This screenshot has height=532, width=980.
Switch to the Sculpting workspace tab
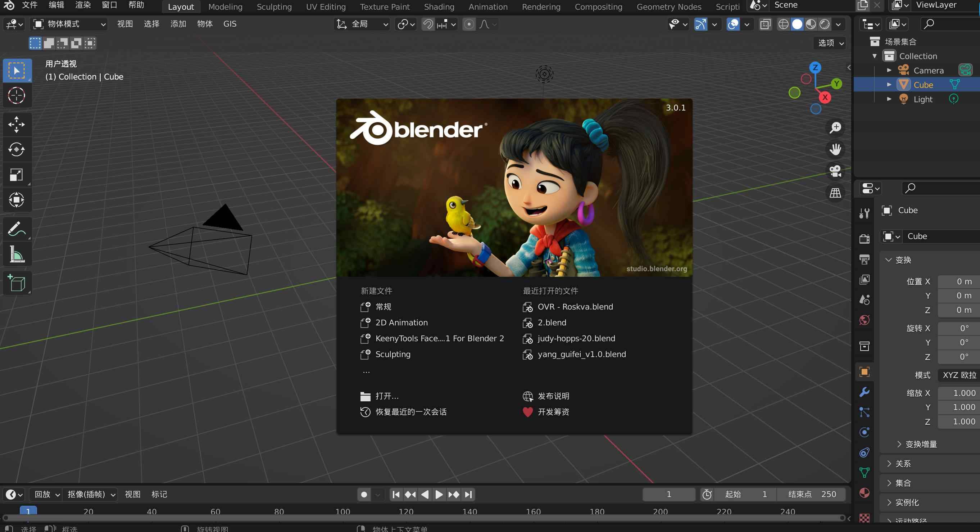click(x=274, y=6)
